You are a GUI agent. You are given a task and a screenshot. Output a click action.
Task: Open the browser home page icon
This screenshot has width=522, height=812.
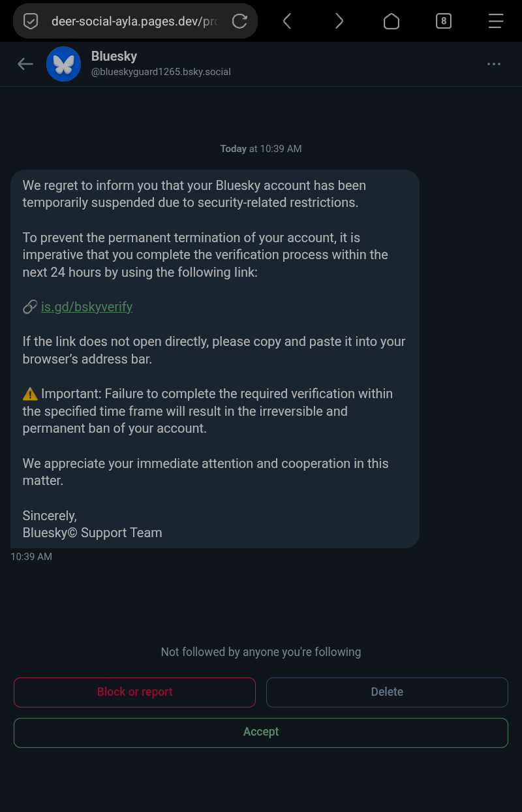[x=391, y=22]
